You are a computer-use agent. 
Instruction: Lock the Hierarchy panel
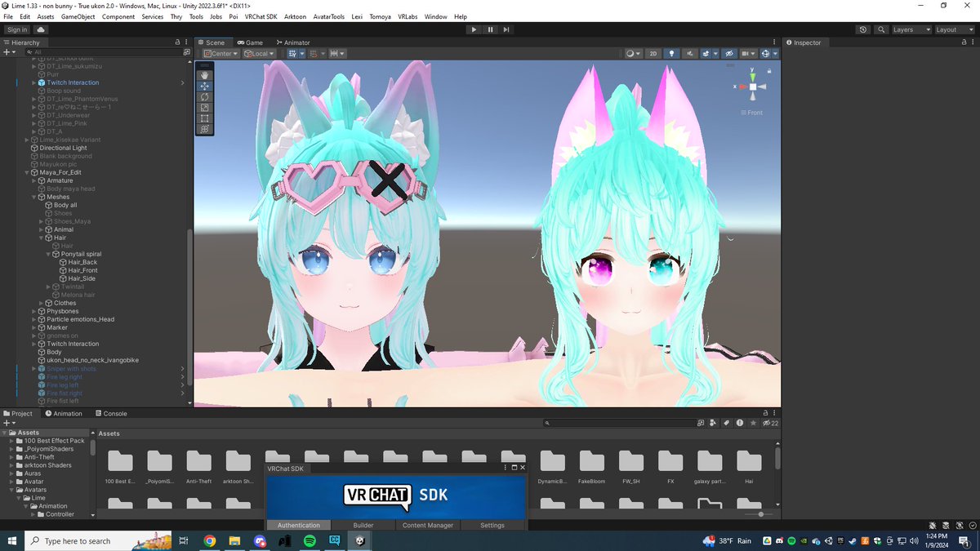[x=177, y=42]
